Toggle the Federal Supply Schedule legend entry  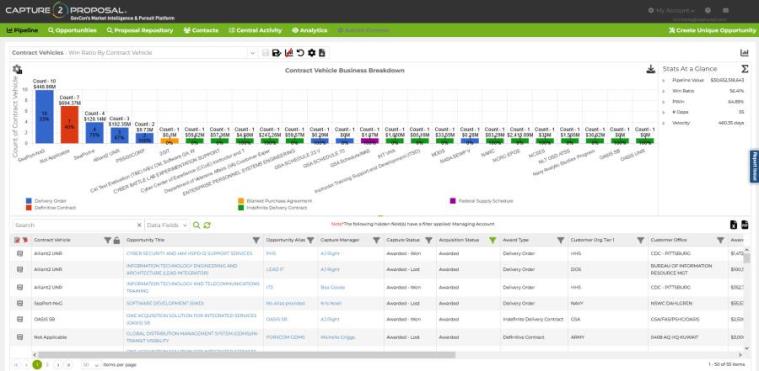(481, 201)
